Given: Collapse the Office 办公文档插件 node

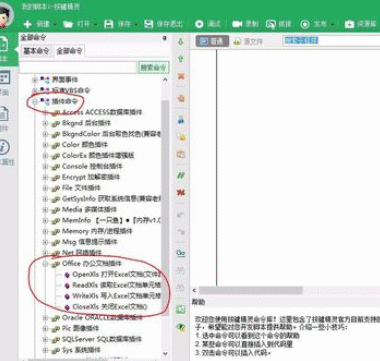Looking at the screenshot, I should pyautogui.click(x=45, y=264).
